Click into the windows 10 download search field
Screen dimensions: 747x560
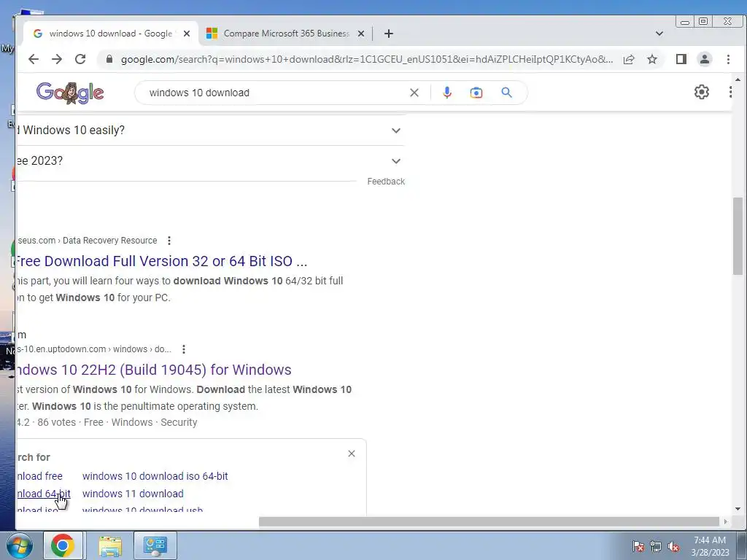click(276, 93)
